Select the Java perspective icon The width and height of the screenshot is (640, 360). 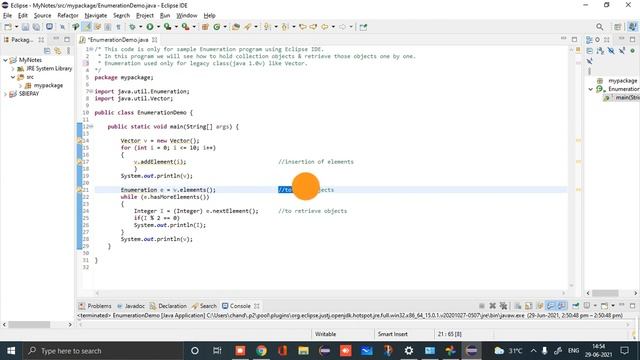[632, 27]
